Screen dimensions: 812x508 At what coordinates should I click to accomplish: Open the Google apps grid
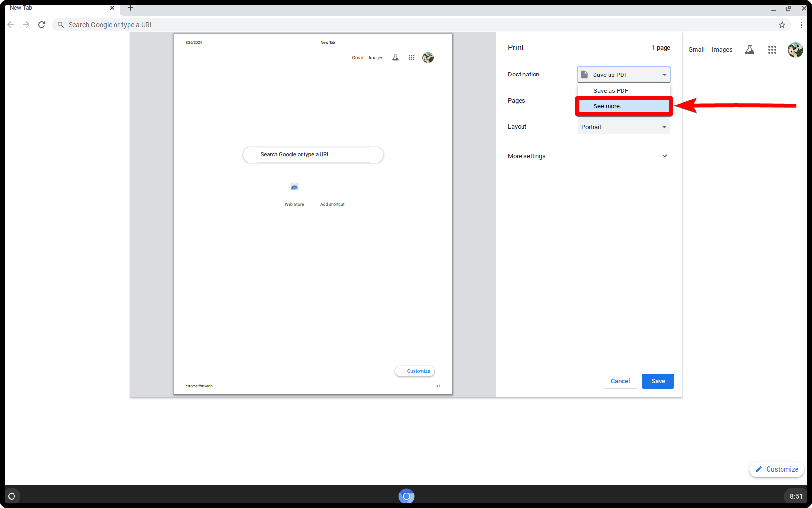(772, 50)
